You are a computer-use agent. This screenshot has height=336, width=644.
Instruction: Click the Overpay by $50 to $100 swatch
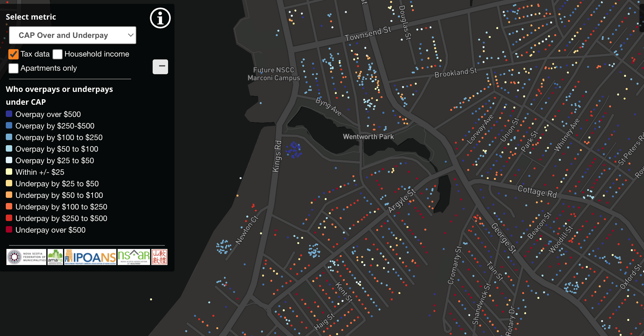(x=9, y=148)
